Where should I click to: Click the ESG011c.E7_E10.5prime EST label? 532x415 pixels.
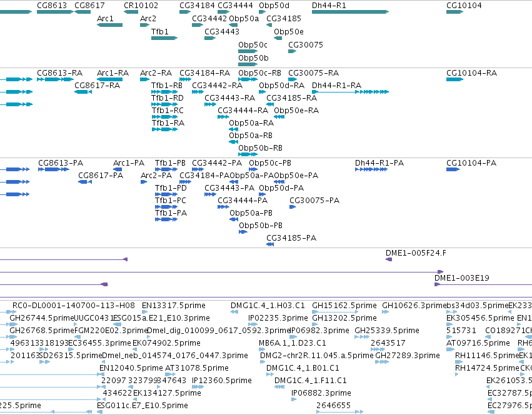[143, 406]
